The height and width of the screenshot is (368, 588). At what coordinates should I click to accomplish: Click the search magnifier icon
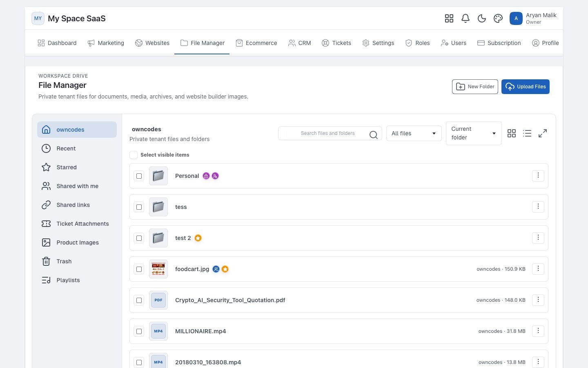[373, 135]
